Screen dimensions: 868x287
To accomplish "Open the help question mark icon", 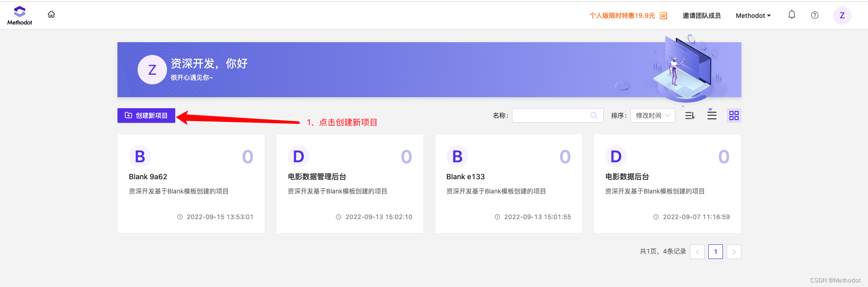I will click(815, 15).
